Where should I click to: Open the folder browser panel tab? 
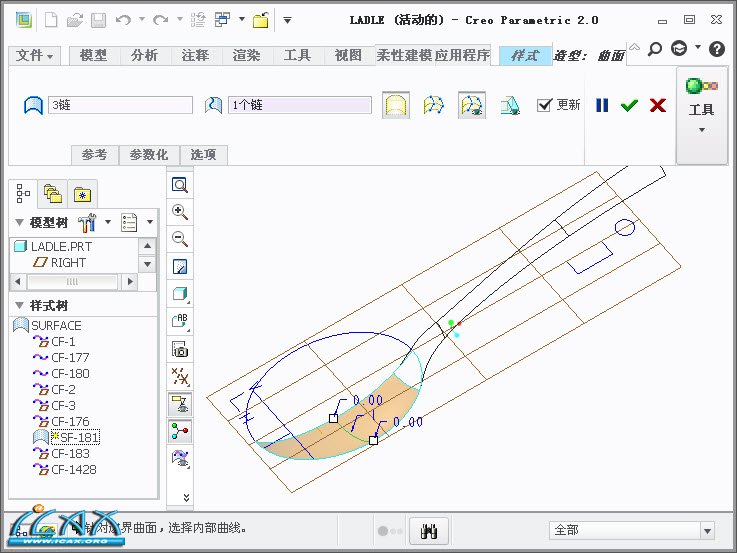point(53,192)
